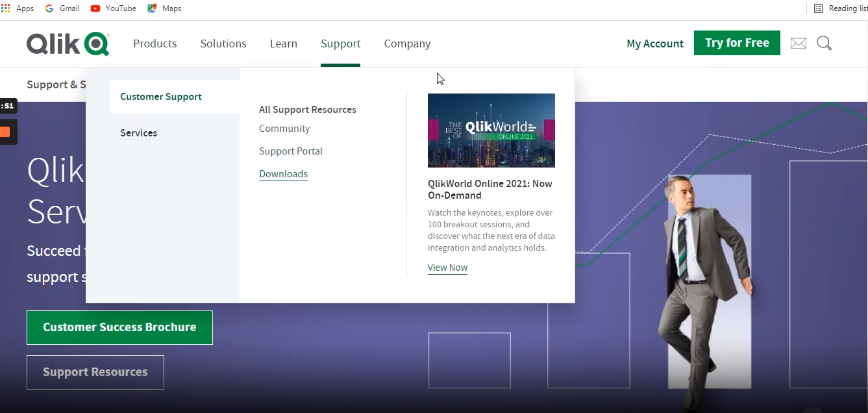The width and height of the screenshot is (868, 413).
Task: Select Customer Support in the submenu
Action: [x=161, y=97]
